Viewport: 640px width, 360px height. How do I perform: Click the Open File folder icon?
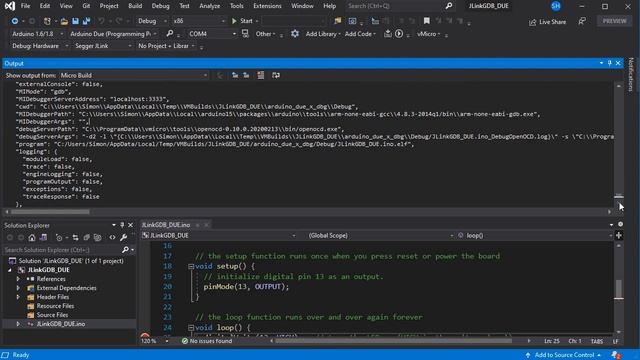click(x=64, y=21)
